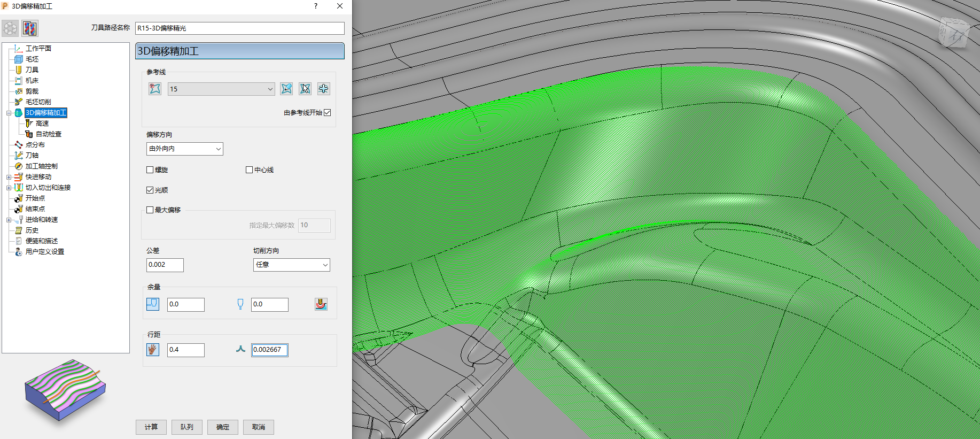Screen dimensions: 980x439
Task: Click the radial thickness toggle icon beside 余量
Action: coord(153,304)
